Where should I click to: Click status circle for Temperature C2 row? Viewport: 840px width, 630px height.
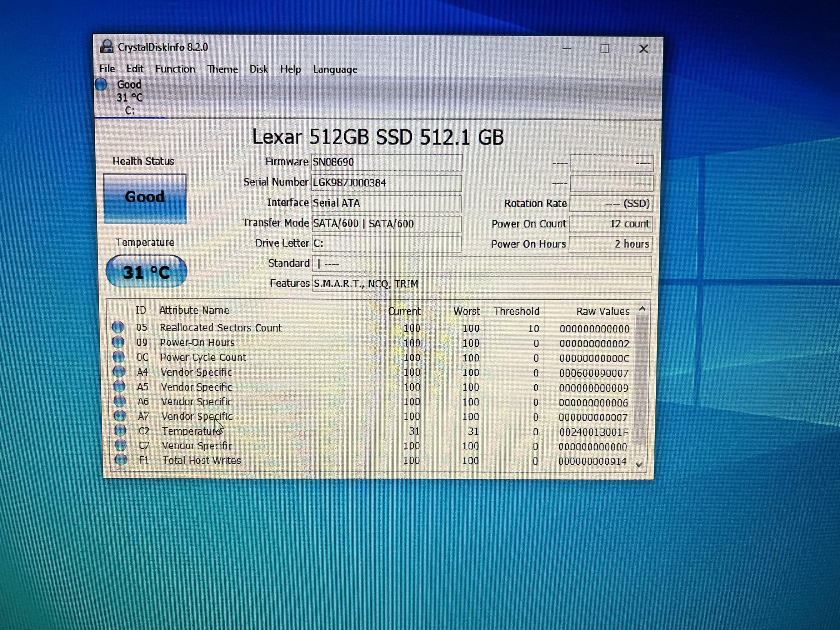pos(121,430)
